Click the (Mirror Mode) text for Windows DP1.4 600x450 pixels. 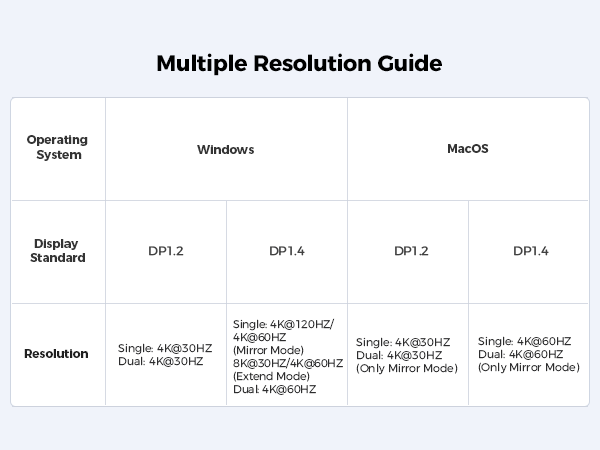pyautogui.click(x=267, y=350)
